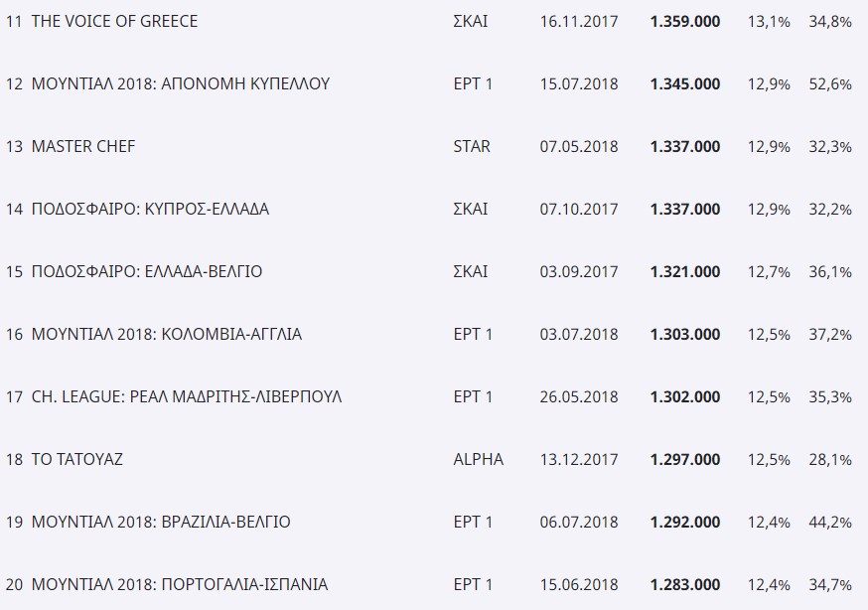
Task: Select ΜΟΥΝΤΙΑΛ 2018: ΑΠΟΝΟΜΗ ΚΥΠΕΛΛΟΥ entry
Action: (181, 83)
